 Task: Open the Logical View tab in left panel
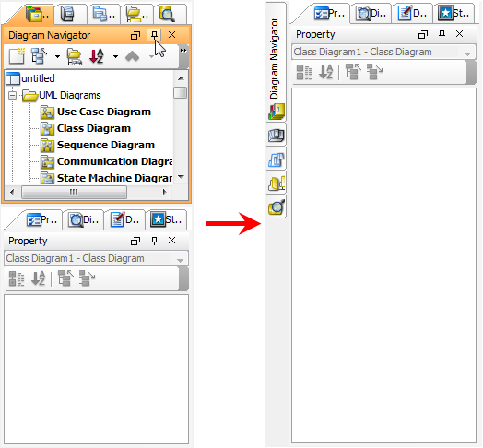[x=137, y=14]
